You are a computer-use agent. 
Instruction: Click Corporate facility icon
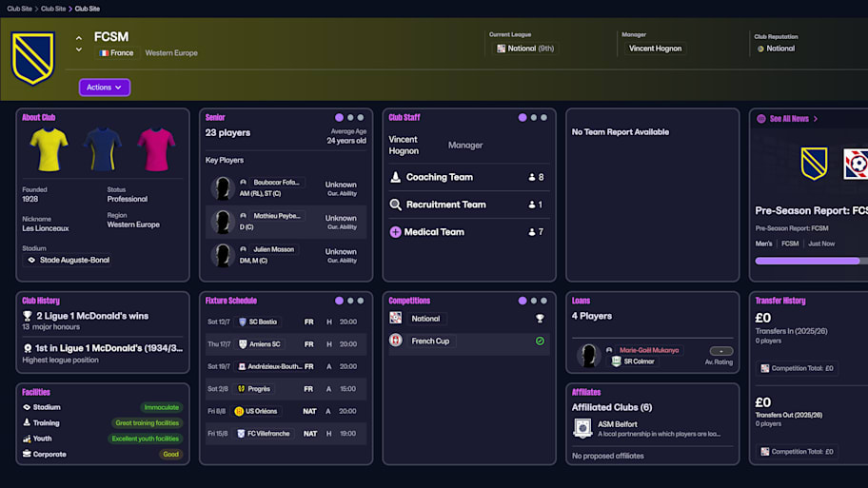pyautogui.click(x=27, y=455)
